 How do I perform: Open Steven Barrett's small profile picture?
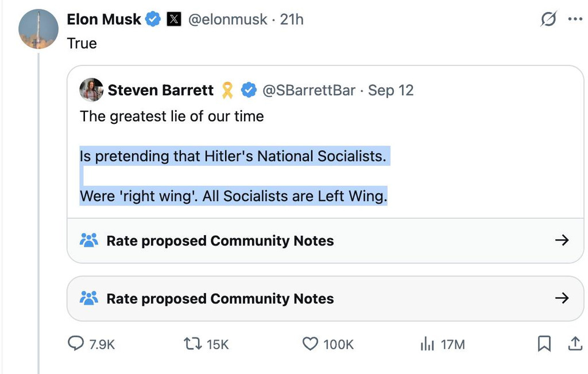(x=91, y=90)
